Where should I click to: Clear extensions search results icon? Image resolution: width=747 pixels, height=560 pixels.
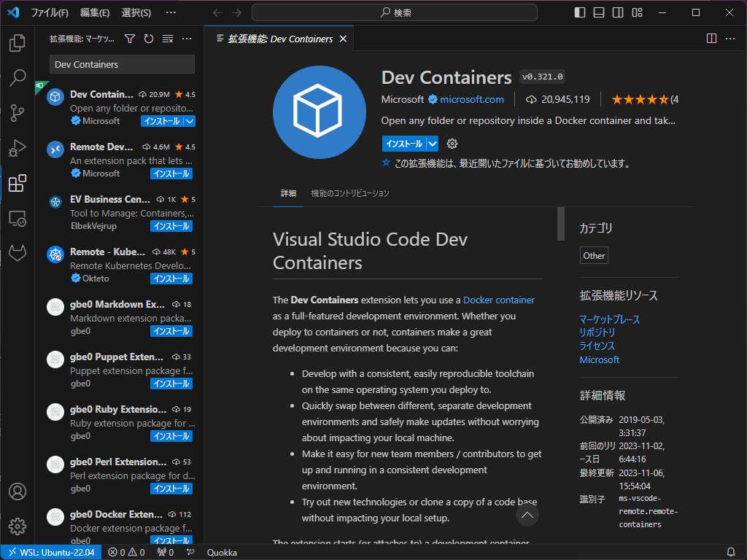click(x=168, y=39)
